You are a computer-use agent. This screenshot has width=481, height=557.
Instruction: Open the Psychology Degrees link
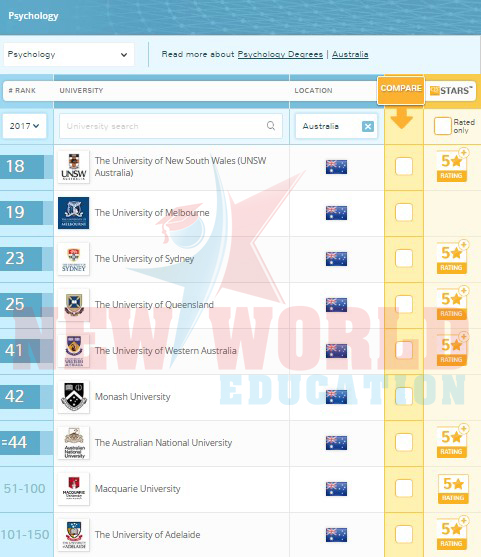pyautogui.click(x=280, y=54)
